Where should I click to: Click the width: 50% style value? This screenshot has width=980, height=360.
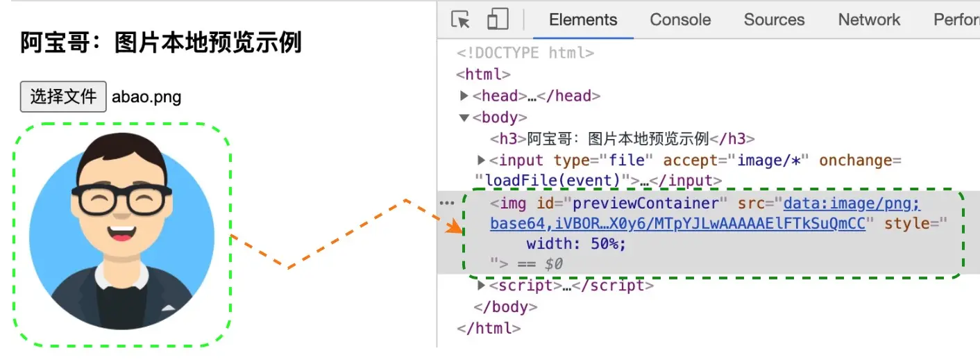pyautogui.click(x=576, y=244)
